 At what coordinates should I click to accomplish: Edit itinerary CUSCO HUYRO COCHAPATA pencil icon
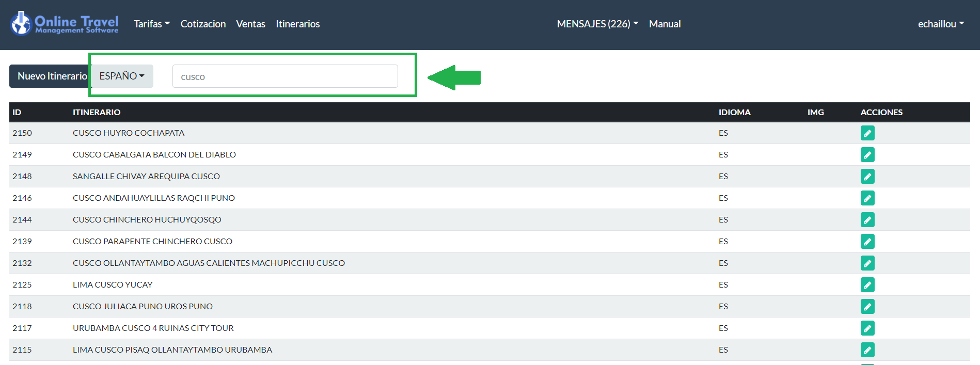point(867,133)
